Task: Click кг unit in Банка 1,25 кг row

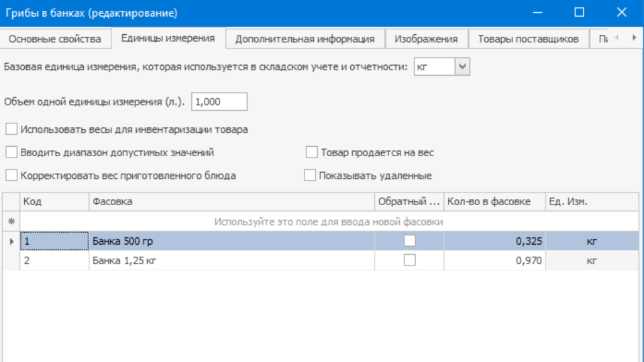Action: (x=592, y=260)
